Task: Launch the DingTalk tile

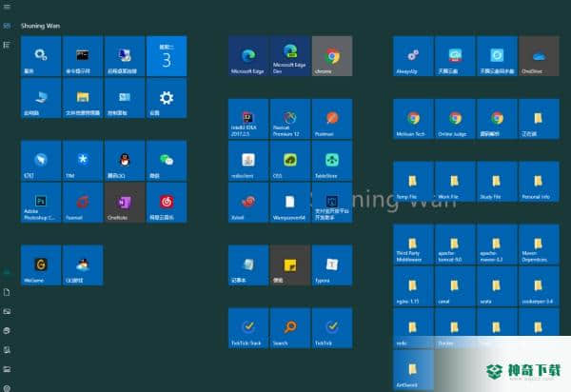Action: (x=41, y=161)
